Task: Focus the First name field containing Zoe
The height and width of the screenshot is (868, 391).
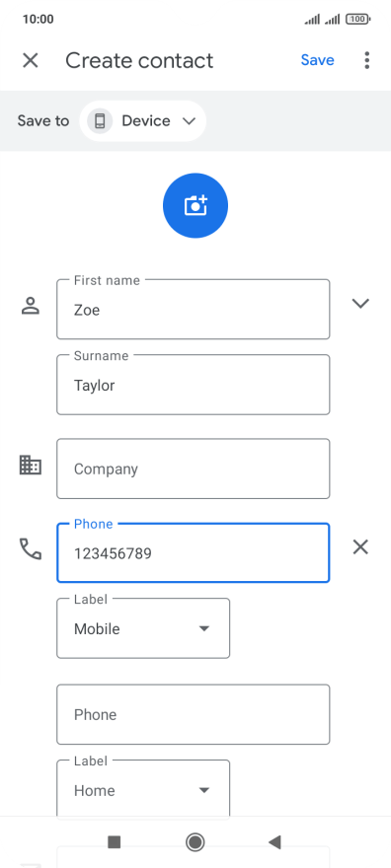Action: pyautogui.click(x=194, y=310)
